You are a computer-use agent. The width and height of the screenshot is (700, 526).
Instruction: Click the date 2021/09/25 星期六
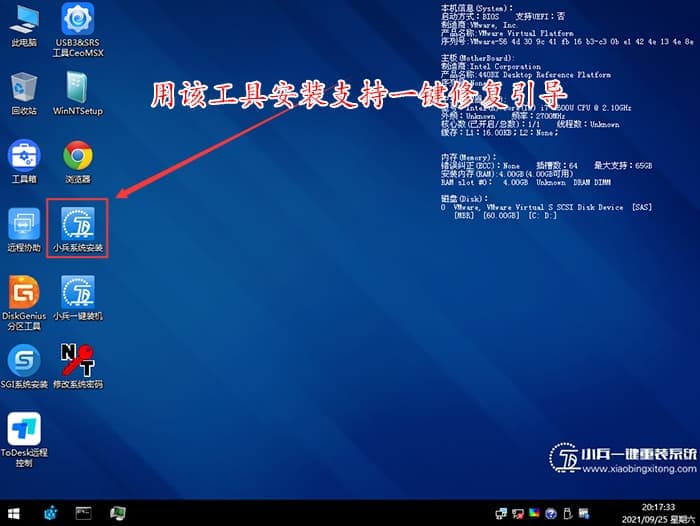tap(658, 520)
